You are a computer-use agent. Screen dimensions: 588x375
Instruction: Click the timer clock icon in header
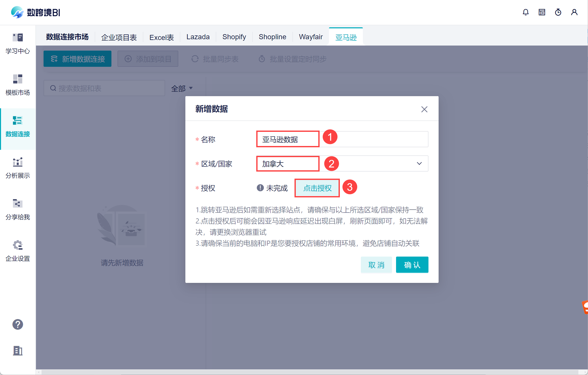point(558,12)
